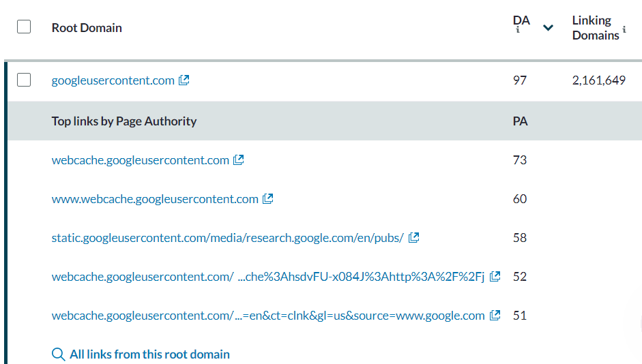642x364 pixels.
Task: Open external-link icon after the static.googleusercontent.com URL
Action: click(413, 238)
